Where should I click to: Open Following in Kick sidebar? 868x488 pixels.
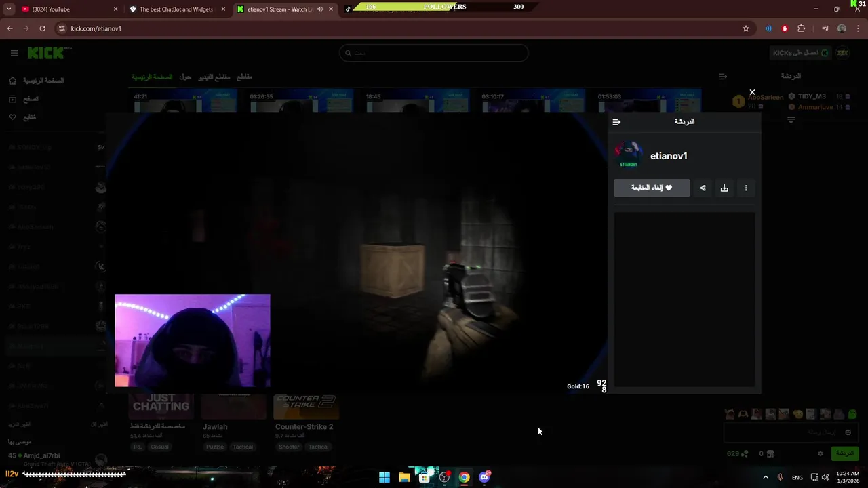click(x=22, y=117)
